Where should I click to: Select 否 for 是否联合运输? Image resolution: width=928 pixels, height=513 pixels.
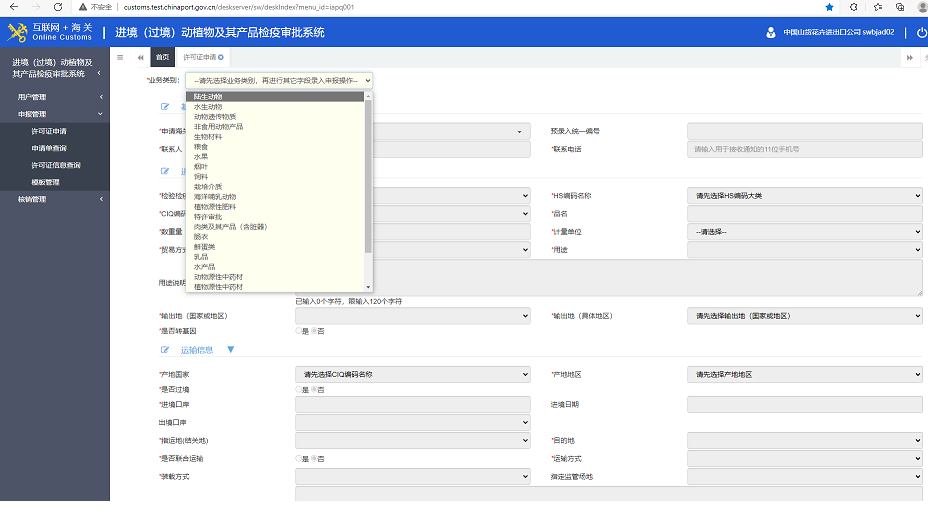click(314, 459)
